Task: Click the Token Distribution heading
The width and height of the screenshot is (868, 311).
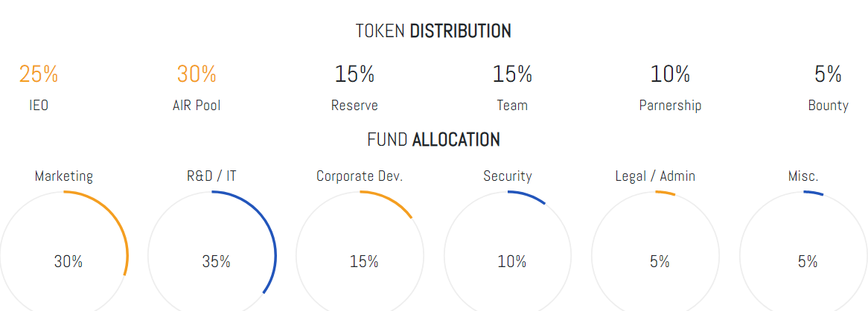Action: point(433,31)
